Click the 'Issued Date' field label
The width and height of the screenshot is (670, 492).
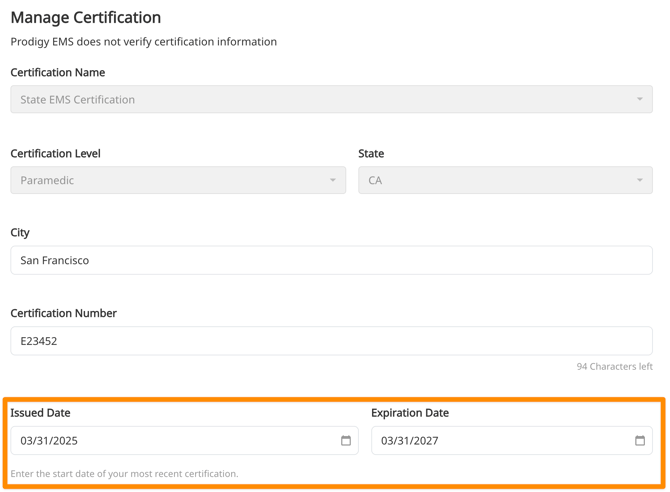(40, 412)
